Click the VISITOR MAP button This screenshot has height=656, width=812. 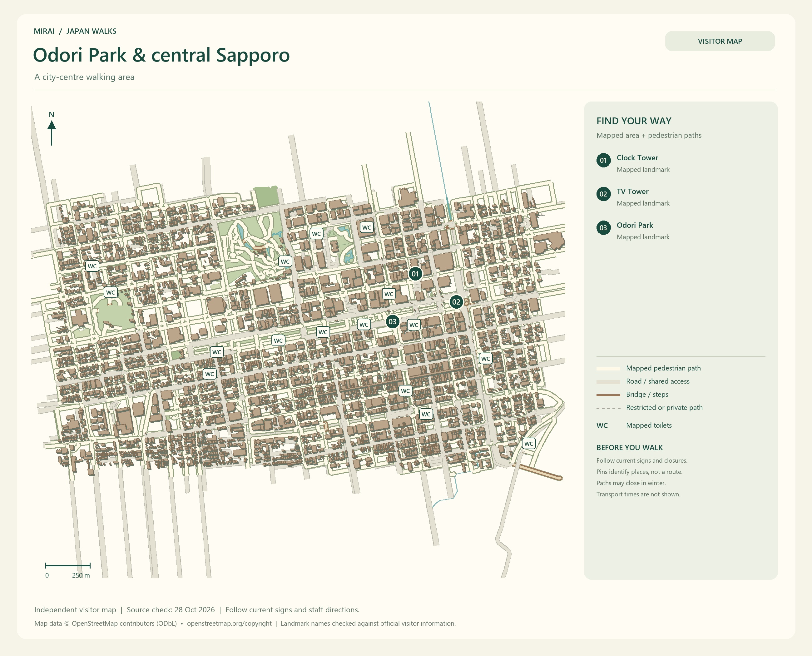(x=720, y=41)
